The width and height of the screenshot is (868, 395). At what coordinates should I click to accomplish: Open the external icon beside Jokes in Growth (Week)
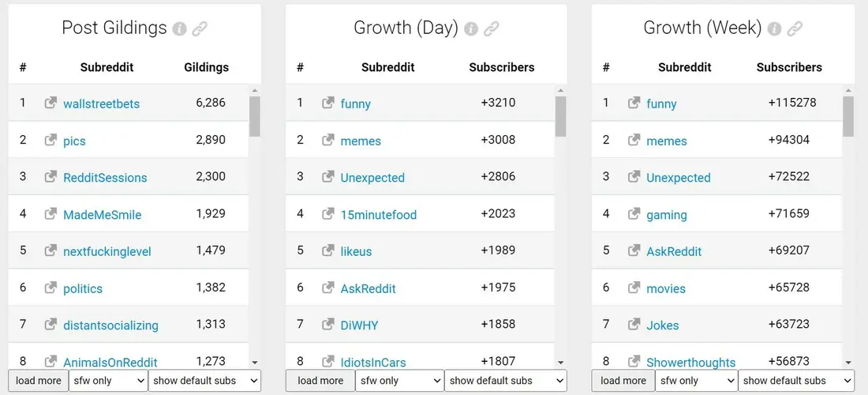pyautogui.click(x=634, y=324)
